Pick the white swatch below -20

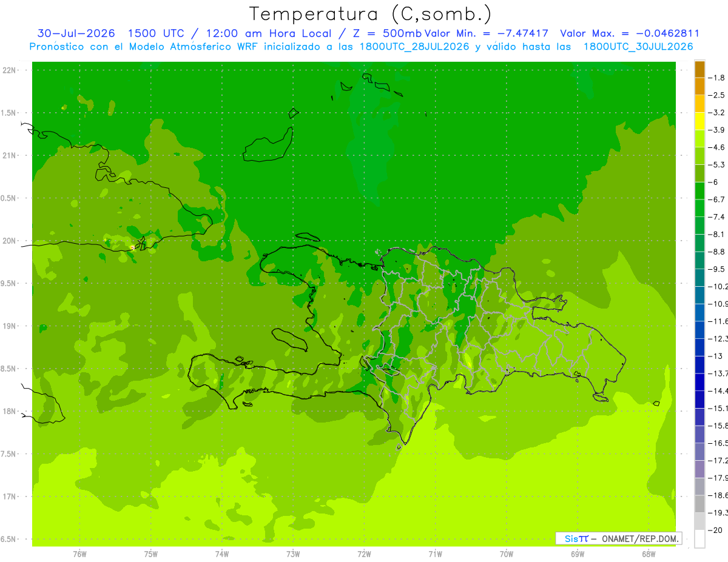(x=699, y=539)
